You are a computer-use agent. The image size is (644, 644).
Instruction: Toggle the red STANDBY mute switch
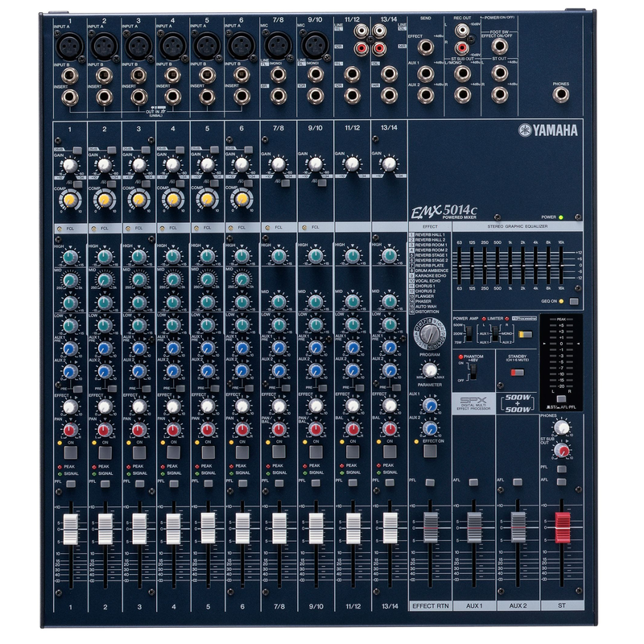coord(517,373)
